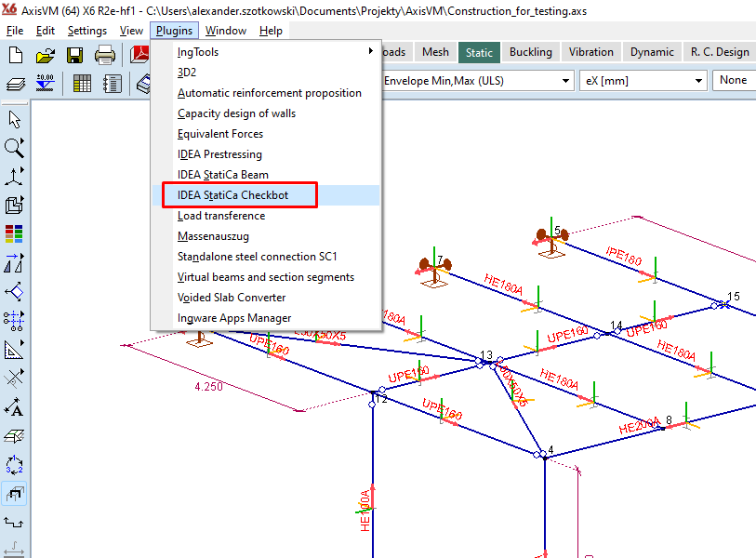Print the current model
The height and width of the screenshot is (558, 756).
coord(104,56)
